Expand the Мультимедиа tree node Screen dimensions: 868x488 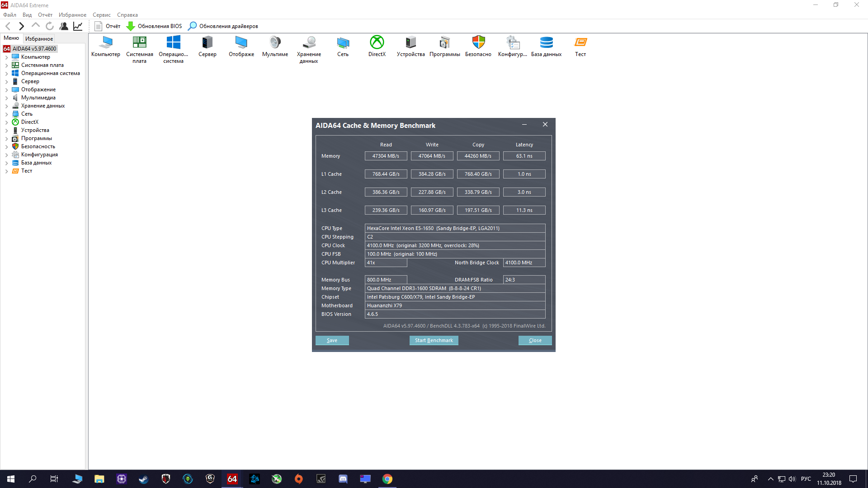pos(6,98)
